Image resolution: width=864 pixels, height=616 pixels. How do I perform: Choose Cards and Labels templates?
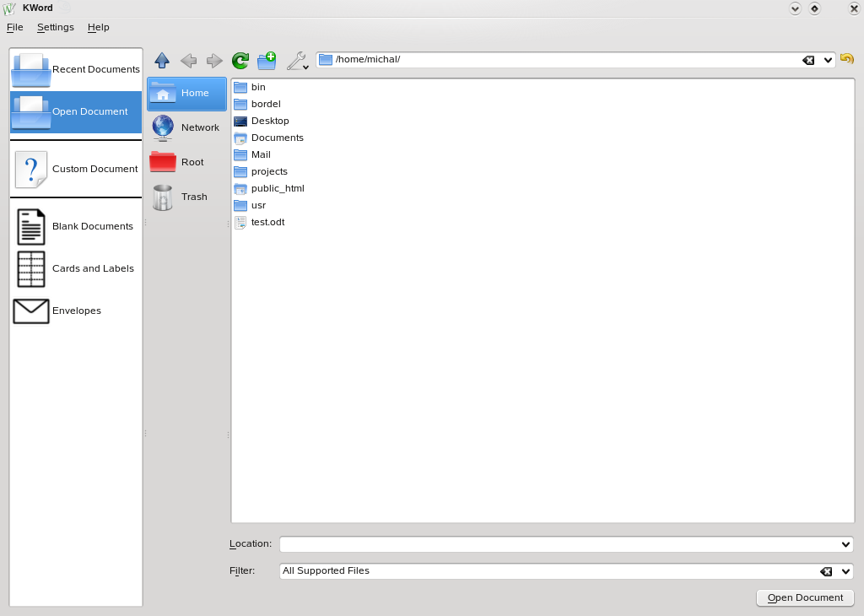76,269
